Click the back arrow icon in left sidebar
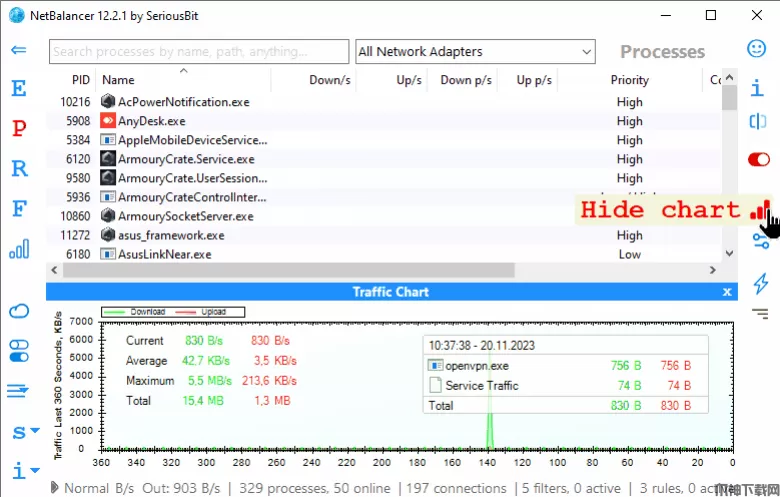Screen dimensions: 780x497 pyautogui.click(x=18, y=50)
